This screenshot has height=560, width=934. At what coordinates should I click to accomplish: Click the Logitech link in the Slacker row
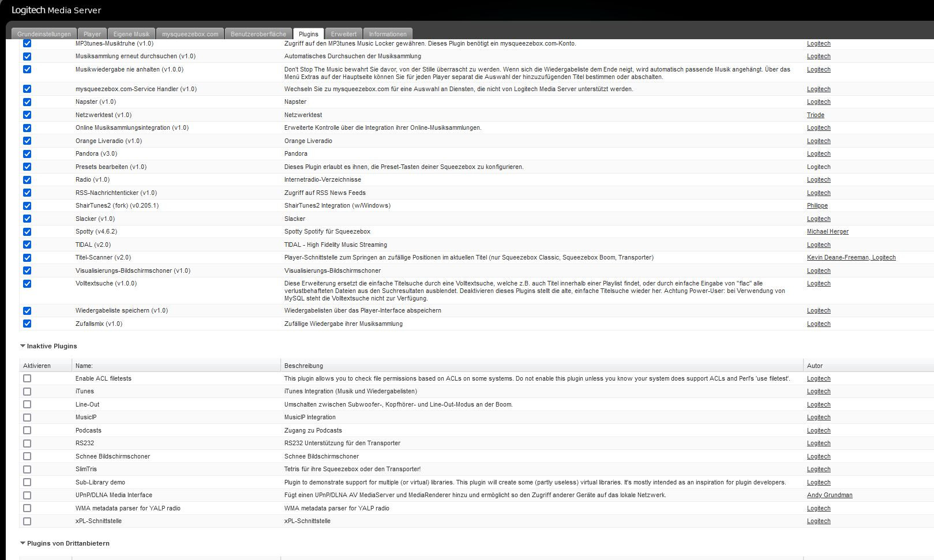click(x=819, y=219)
